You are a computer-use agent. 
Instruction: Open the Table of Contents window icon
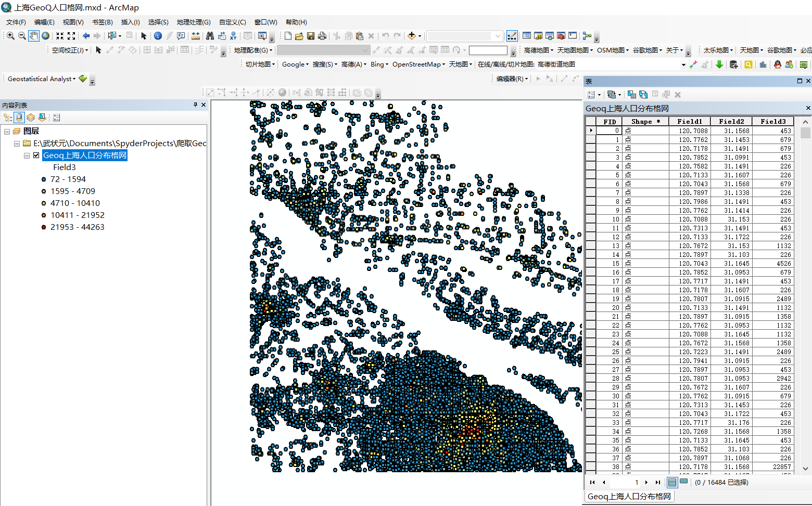tap(527, 36)
